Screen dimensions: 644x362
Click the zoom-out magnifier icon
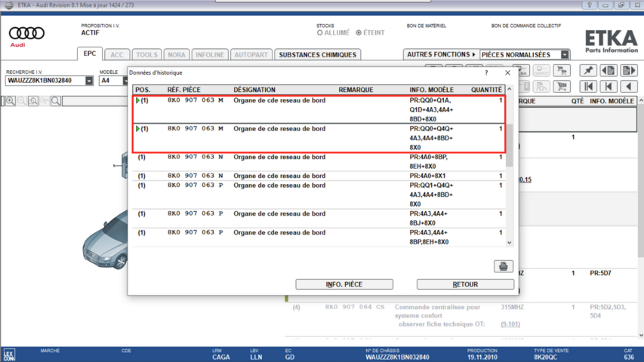[22, 101]
